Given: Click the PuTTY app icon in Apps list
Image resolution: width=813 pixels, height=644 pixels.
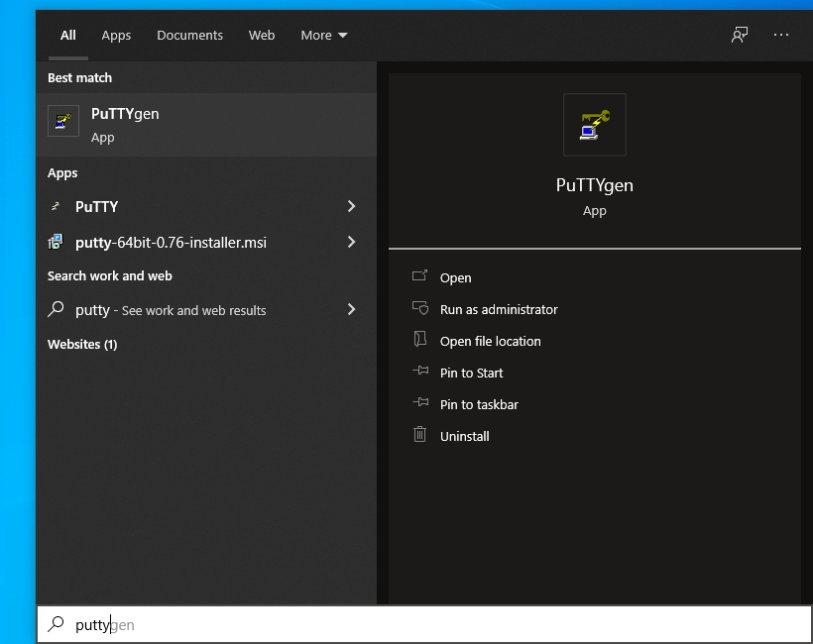Looking at the screenshot, I should pos(56,207).
